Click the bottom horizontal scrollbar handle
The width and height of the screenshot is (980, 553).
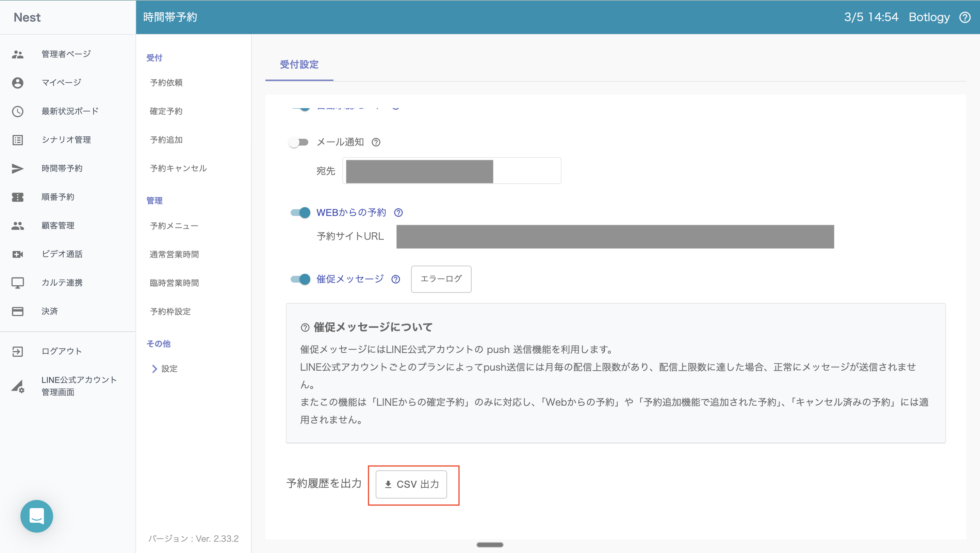point(490,544)
